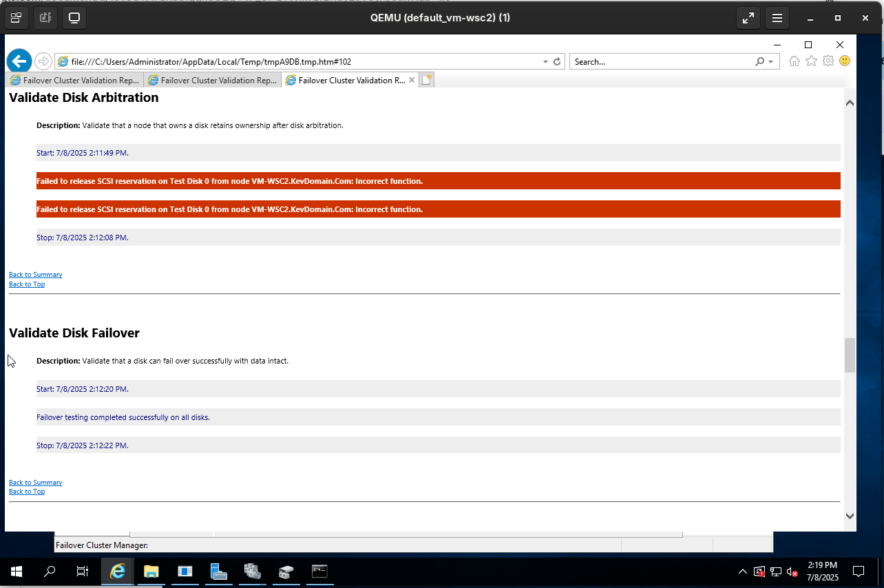Click 'Start: 7/8/2025 2:11:49 PM.' row
This screenshot has width=884, height=588.
pyautogui.click(x=439, y=153)
